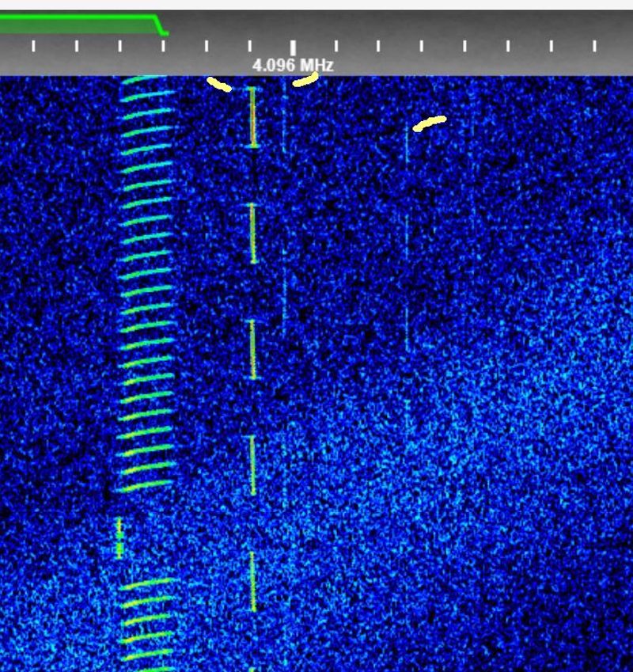Click yellow mark beside the 4.096 MHz label

click(x=305, y=79)
